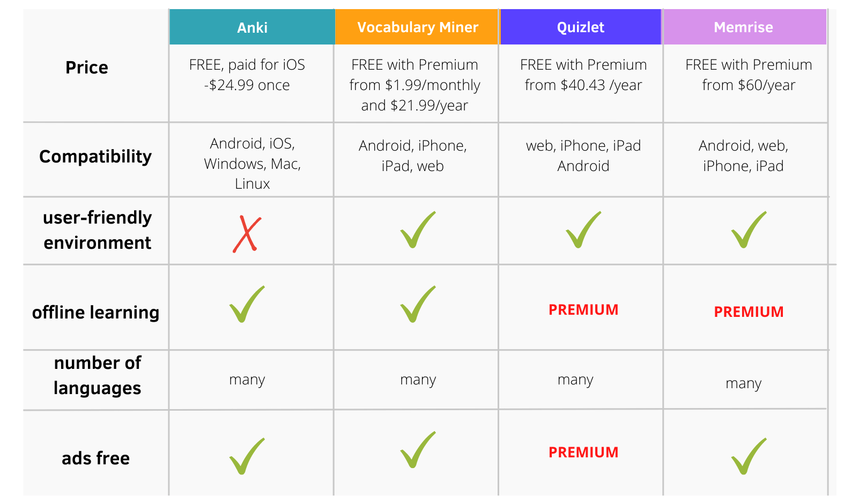Click Vocabulary Miner's offline learning checkmark
Image resolution: width=844 pixels, height=504 pixels.
[417, 305]
